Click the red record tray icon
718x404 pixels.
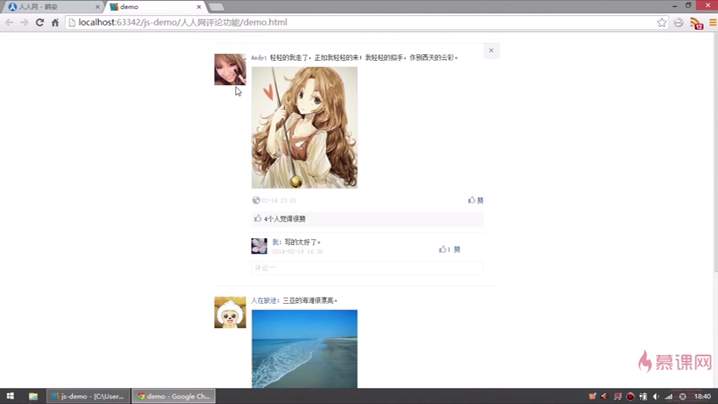pos(630,396)
